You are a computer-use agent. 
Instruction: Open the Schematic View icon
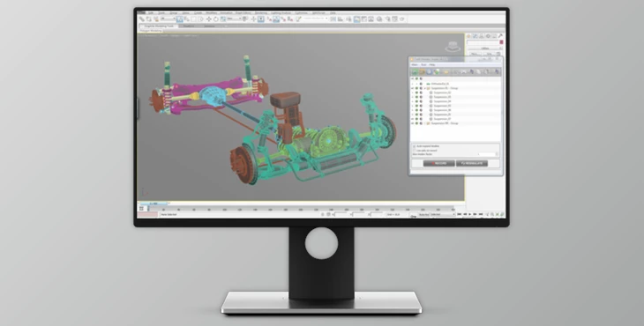click(x=371, y=19)
